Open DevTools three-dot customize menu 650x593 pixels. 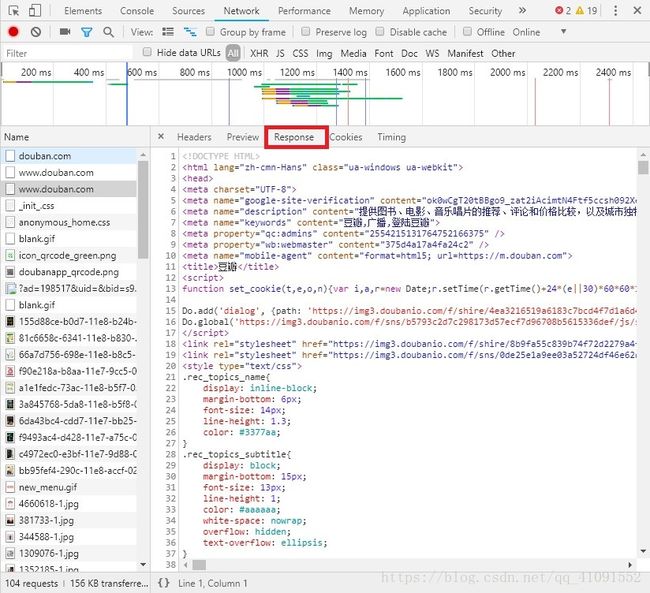pyautogui.click(x=616, y=11)
